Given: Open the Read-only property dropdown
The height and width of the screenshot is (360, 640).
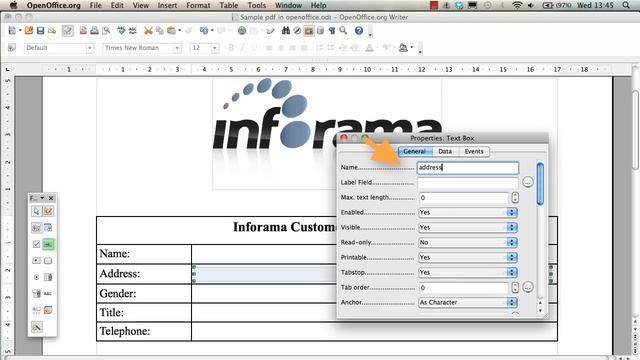Looking at the screenshot, I should pos(512,242).
